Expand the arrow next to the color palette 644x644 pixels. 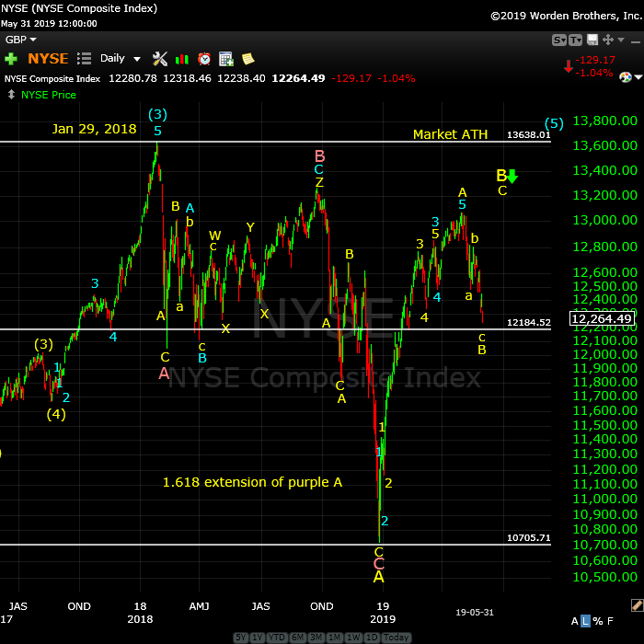638,77
